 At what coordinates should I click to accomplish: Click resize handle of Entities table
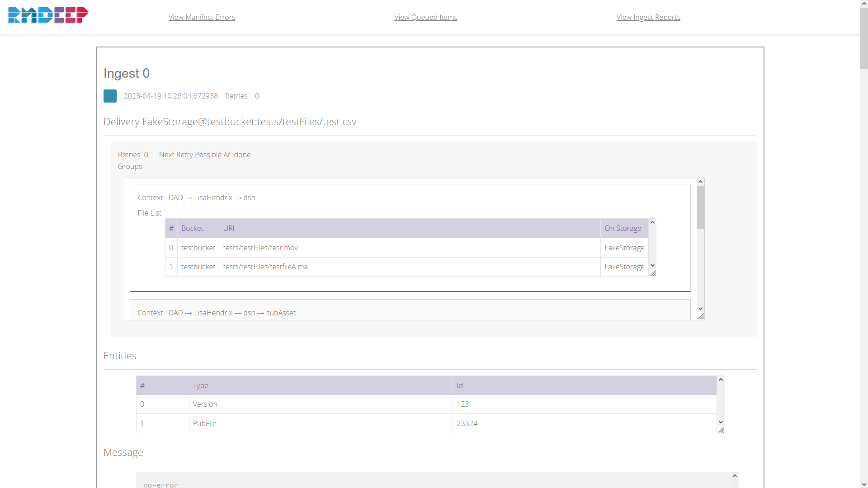[x=721, y=430]
